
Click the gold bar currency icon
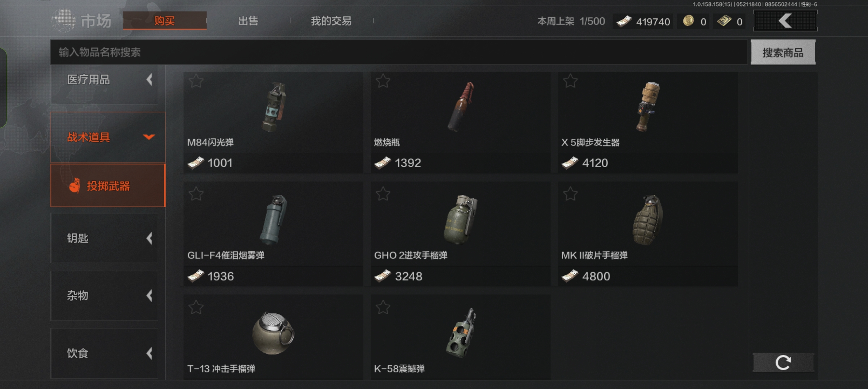(724, 21)
